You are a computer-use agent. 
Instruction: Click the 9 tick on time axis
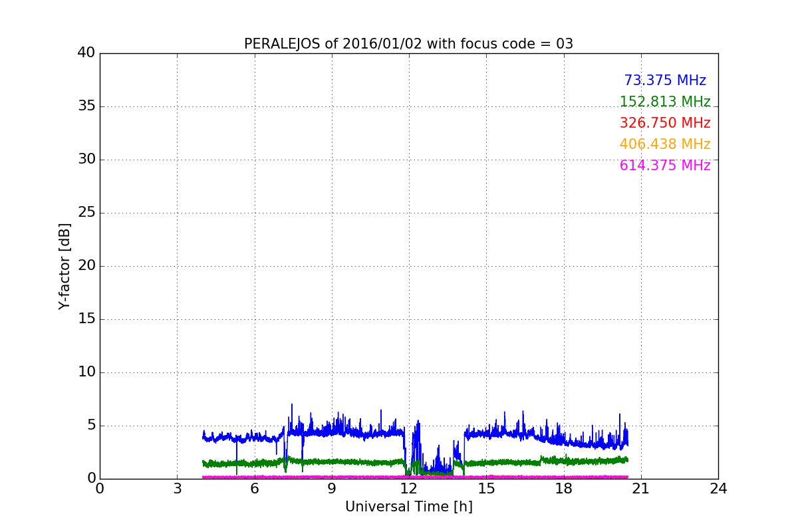click(332, 489)
